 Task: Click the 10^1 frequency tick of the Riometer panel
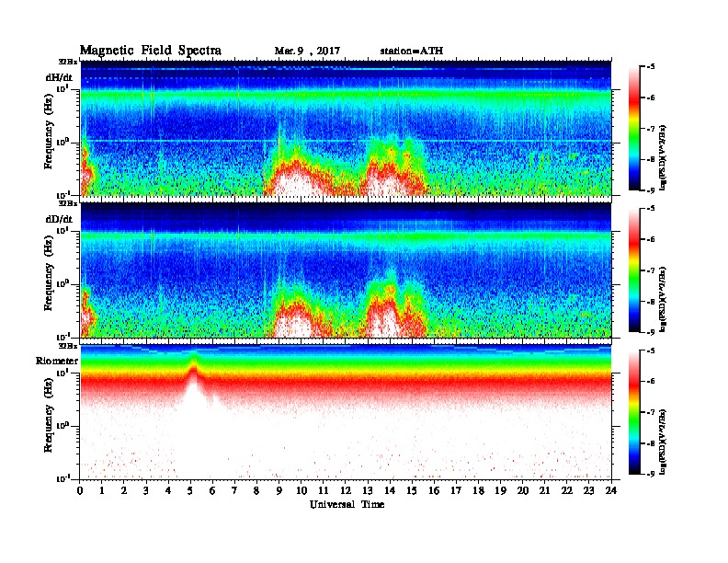63,373
